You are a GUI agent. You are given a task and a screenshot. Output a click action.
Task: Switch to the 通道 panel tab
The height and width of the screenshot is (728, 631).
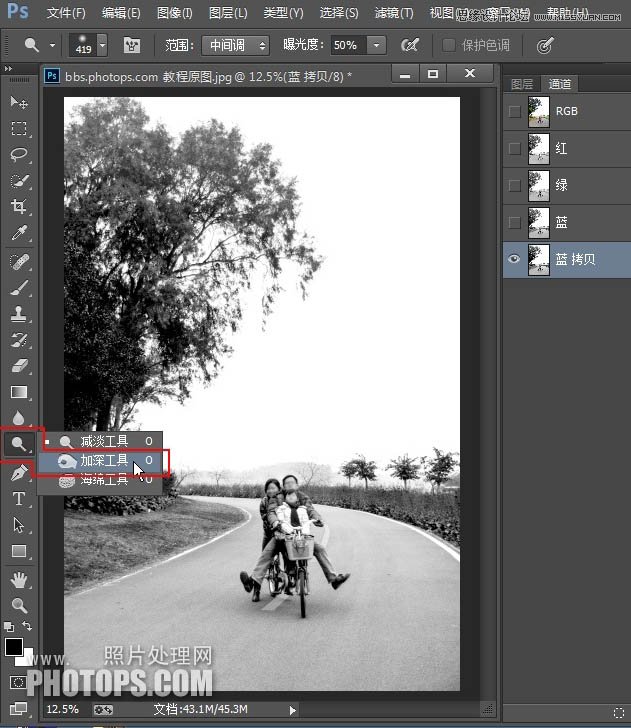(559, 84)
